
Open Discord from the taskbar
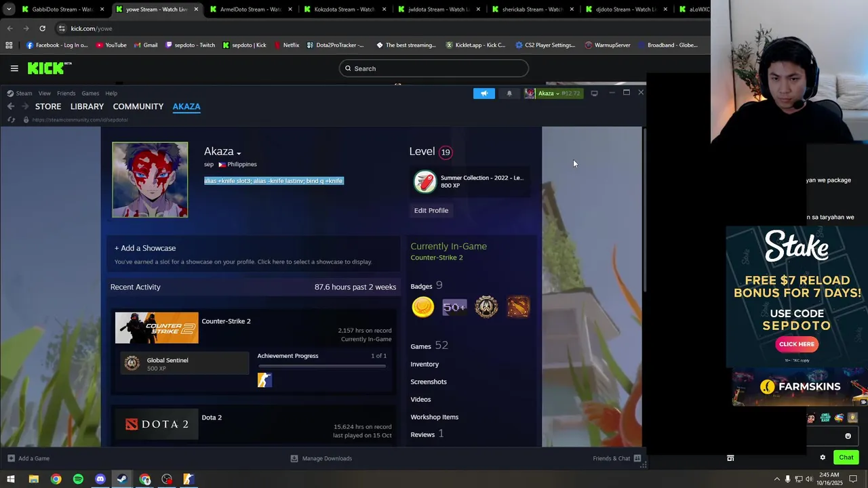click(x=100, y=479)
